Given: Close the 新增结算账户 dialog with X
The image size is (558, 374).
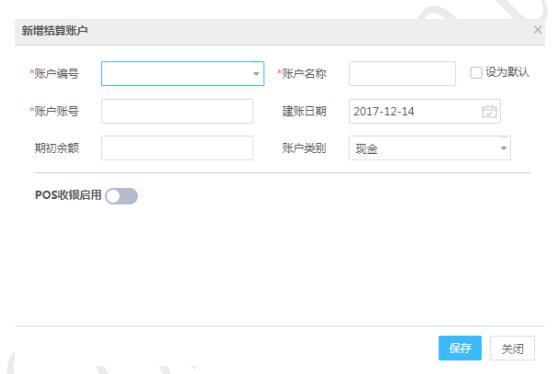Looking at the screenshot, I should click(x=538, y=30).
